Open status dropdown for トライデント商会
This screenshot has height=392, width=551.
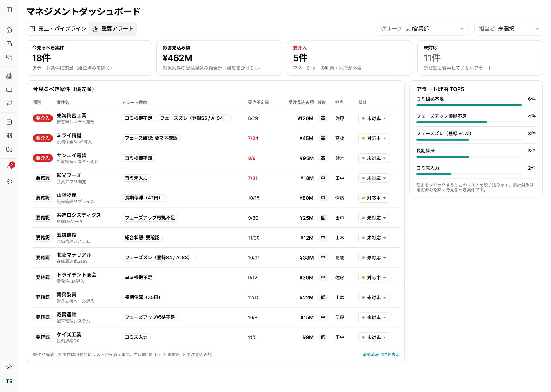click(374, 278)
